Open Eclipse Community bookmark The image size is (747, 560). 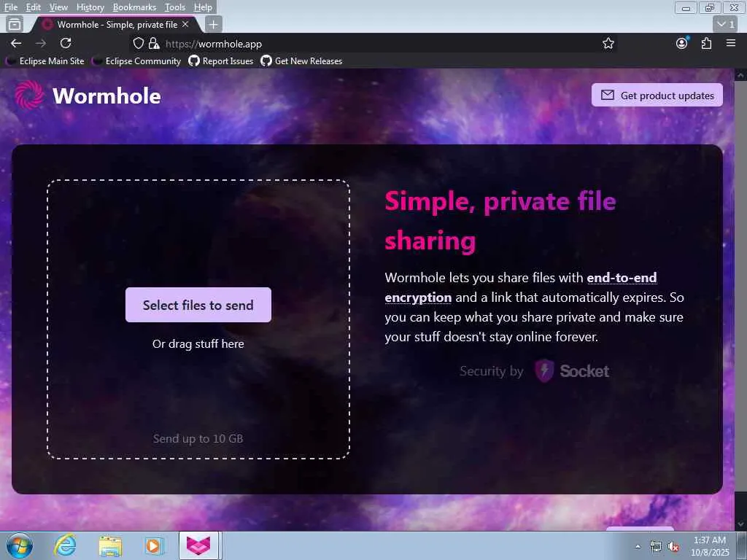tap(137, 61)
